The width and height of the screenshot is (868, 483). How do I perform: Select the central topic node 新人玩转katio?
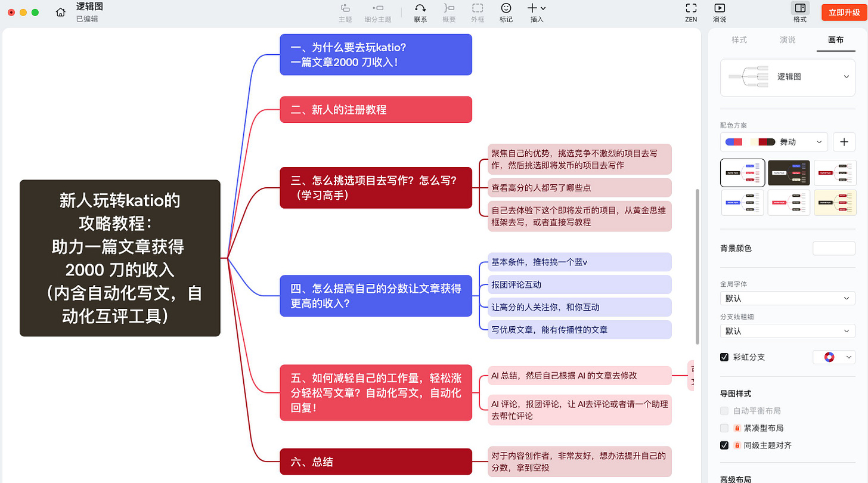[x=120, y=258]
